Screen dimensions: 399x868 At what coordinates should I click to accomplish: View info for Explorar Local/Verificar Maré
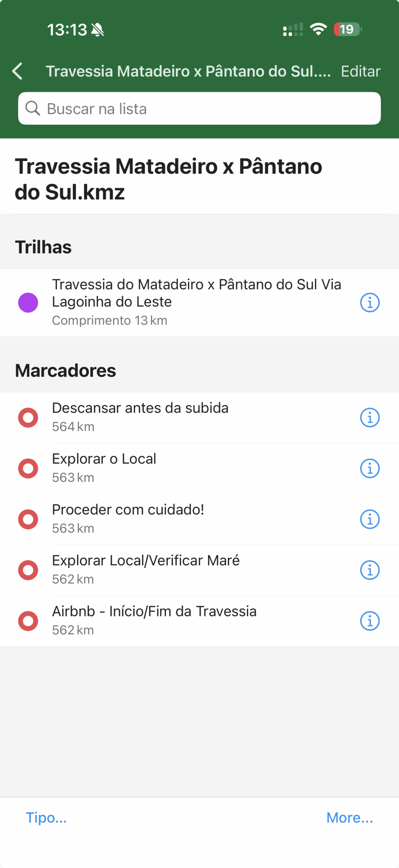pos(370,570)
